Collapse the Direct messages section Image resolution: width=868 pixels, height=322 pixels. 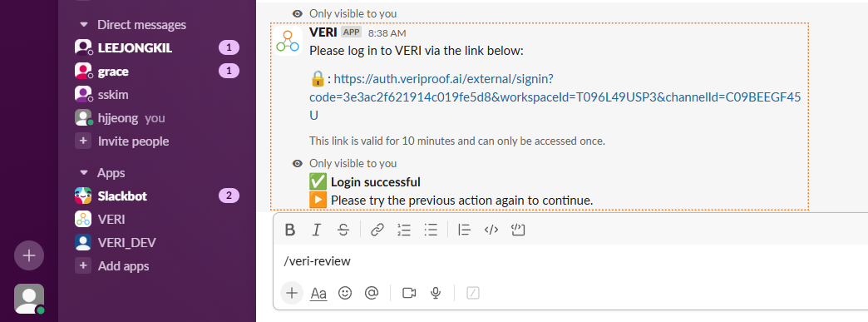[84, 25]
